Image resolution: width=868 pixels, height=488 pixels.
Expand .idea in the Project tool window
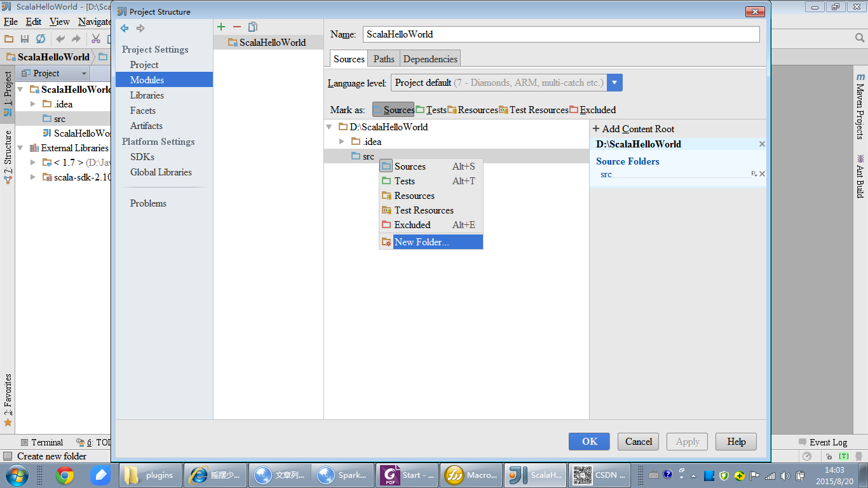click(x=33, y=104)
